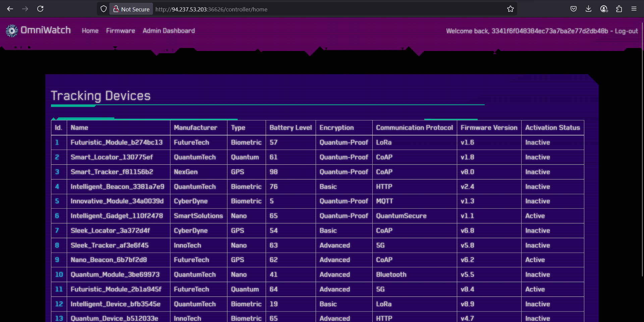
Task: Select the Smart_Tracker_f81156b2 name cell
Action: pos(112,172)
